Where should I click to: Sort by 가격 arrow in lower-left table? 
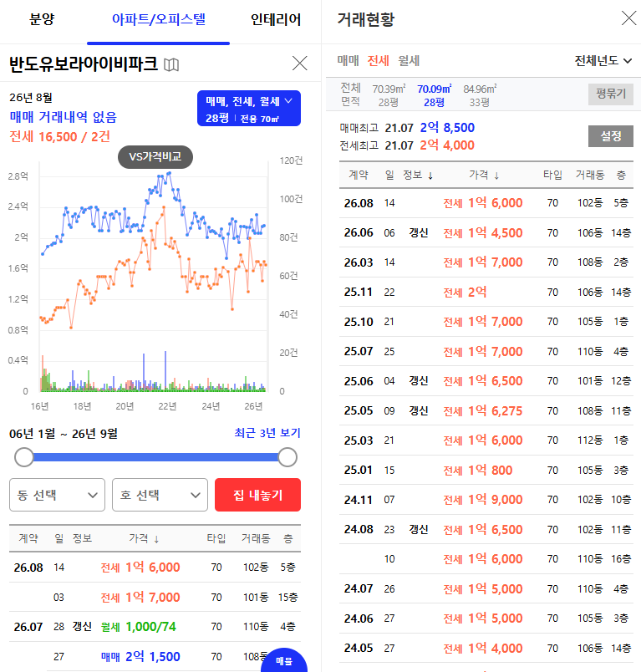[156, 539]
